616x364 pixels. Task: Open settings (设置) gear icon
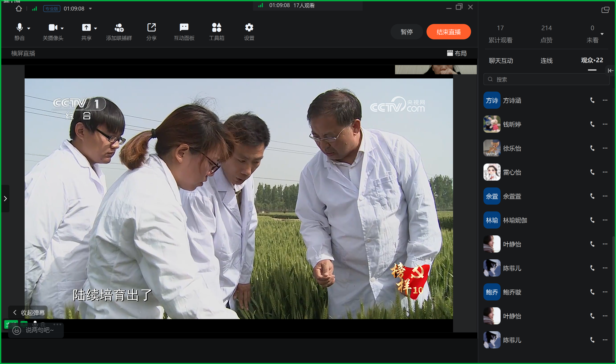pyautogui.click(x=249, y=27)
